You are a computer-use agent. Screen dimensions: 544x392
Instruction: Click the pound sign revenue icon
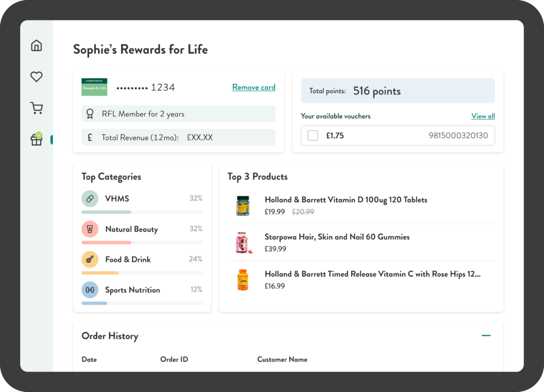(90, 138)
